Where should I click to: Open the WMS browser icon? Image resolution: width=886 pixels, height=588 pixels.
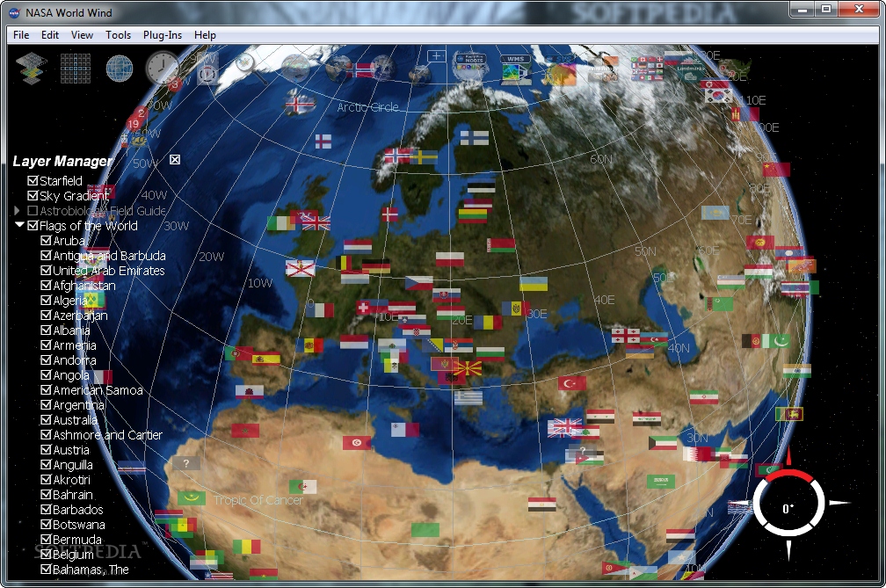pos(515,69)
